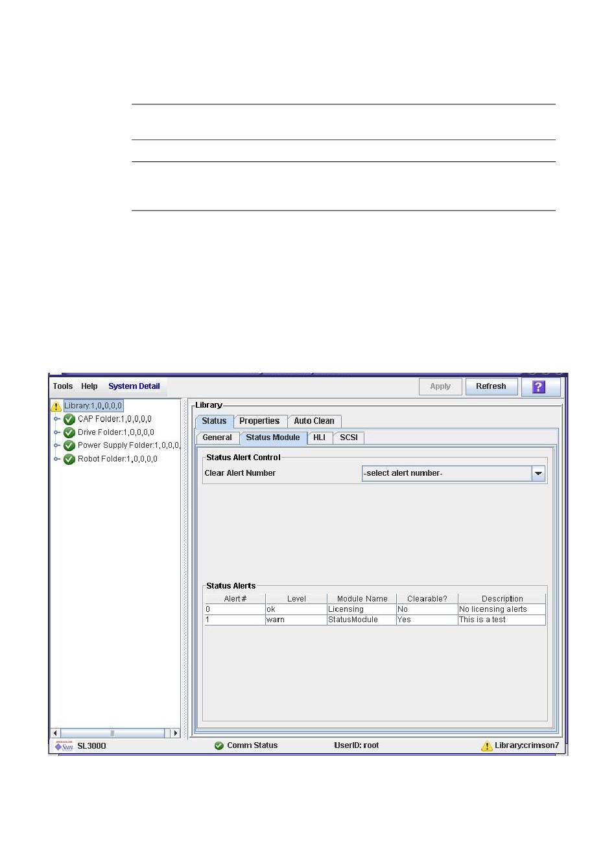Expand the Drive Folder tree node
616x842 pixels.
point(57,432)
